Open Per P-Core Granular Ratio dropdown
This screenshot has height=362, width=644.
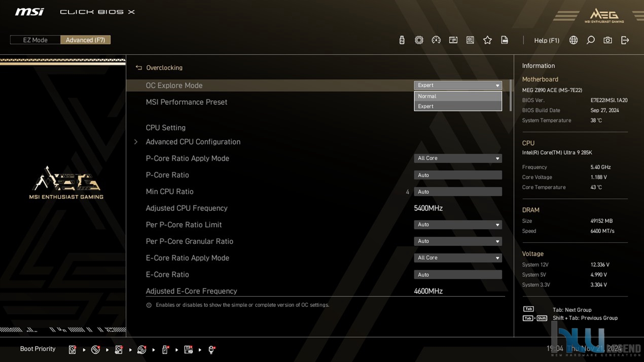458,241
